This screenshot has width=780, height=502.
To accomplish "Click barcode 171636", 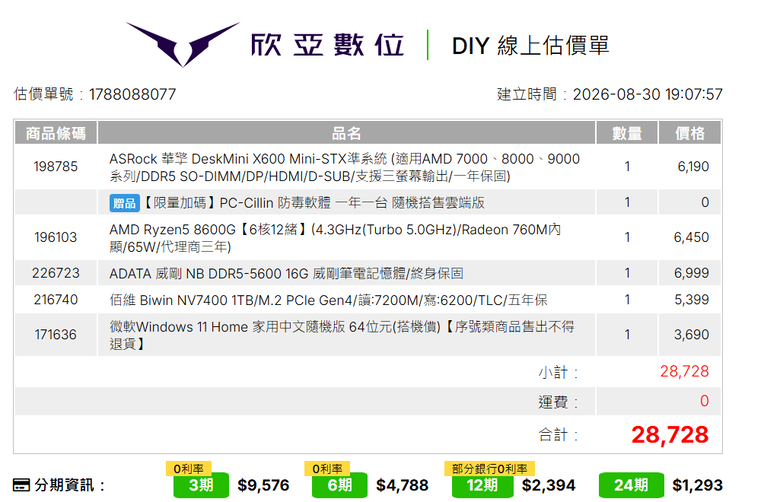I will click(55, 334).
